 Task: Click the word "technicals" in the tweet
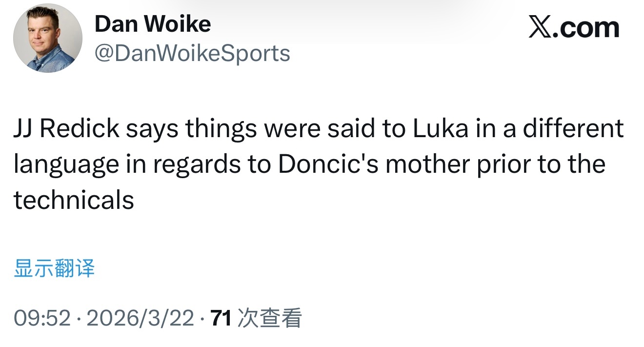tap(74, 200)
